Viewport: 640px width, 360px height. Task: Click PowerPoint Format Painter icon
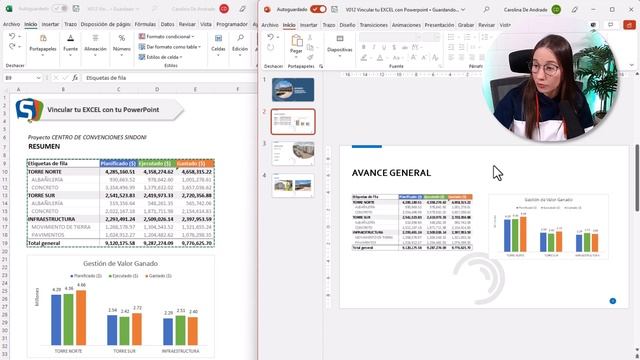click(x=310, y=58)
